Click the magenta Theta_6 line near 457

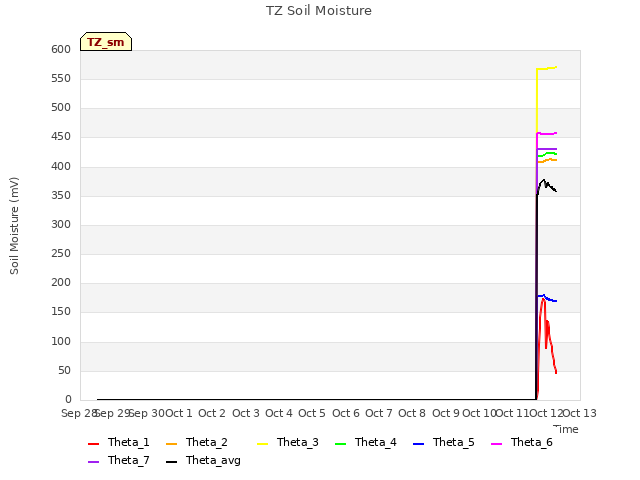click(x=547, y=133)
